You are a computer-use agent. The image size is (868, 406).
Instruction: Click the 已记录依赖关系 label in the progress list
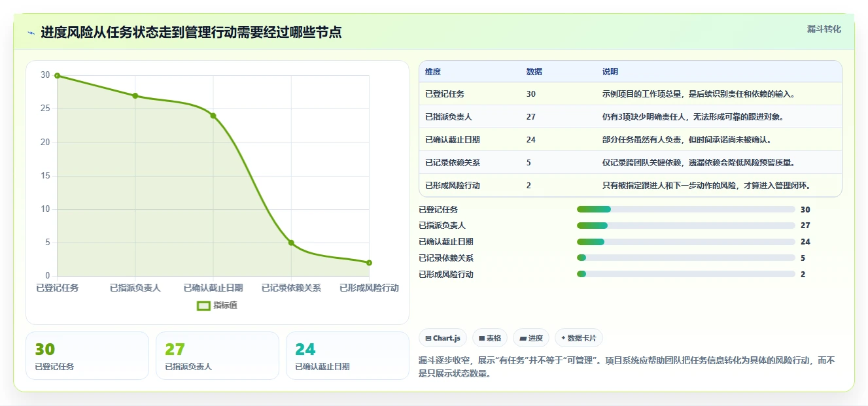pyautogui.click(x=446, y=258)
